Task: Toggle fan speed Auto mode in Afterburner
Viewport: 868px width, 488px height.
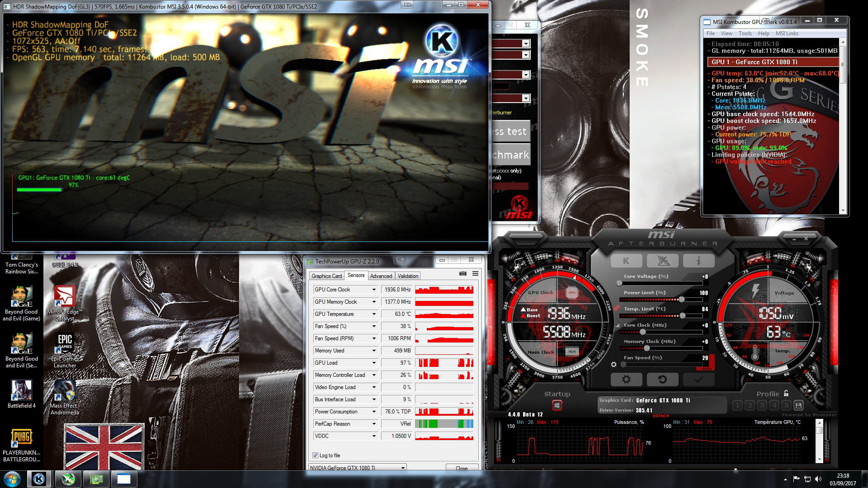Action: click(x=707, y=369)
